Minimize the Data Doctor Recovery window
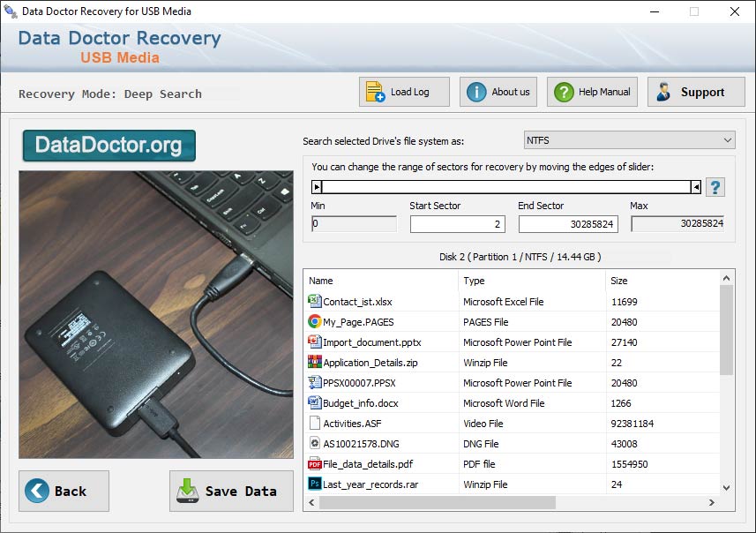 [x=655, y=11]
